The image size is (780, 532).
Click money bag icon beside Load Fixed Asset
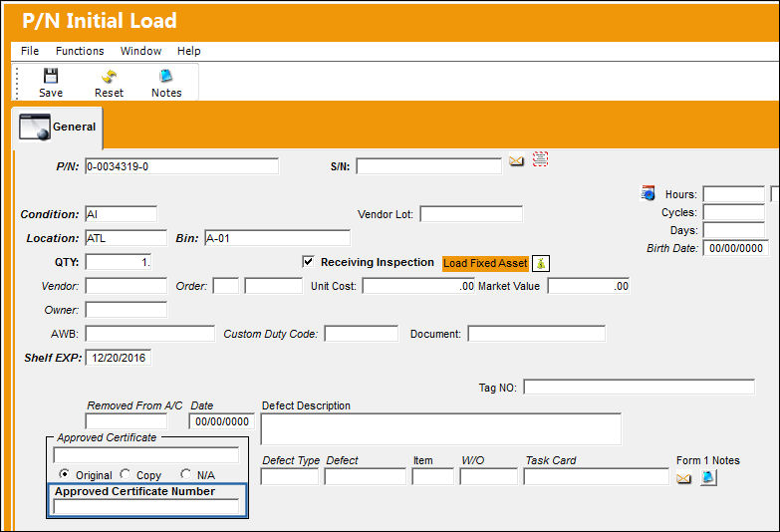coord(541,263)
